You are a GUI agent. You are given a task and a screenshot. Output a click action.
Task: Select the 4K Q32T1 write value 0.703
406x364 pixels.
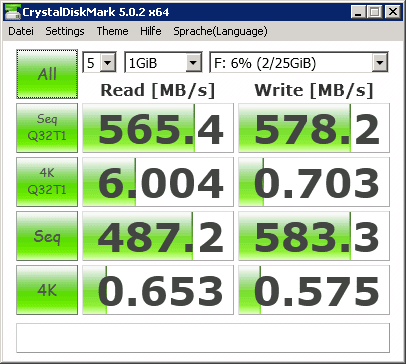click(x=314, y=182)
